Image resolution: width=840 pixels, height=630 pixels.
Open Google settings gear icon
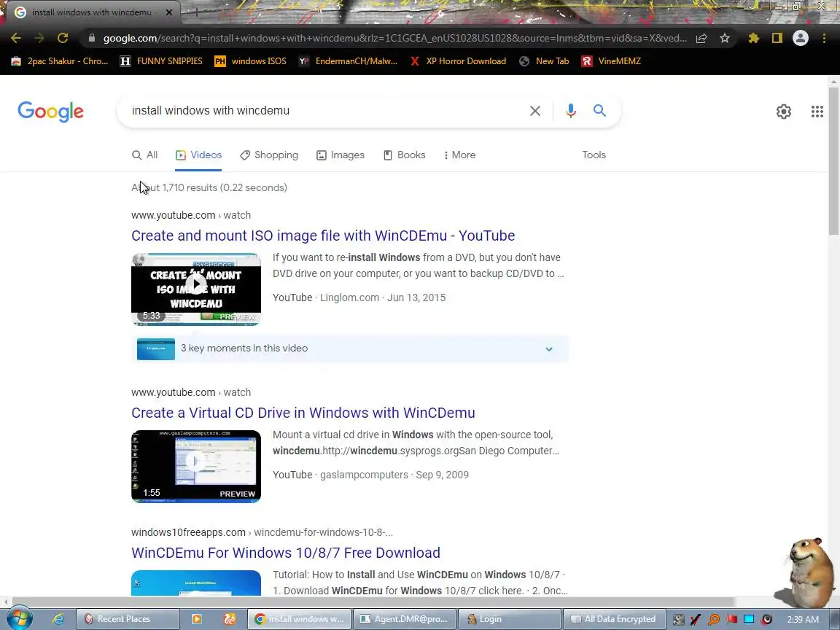click(784, 112)
